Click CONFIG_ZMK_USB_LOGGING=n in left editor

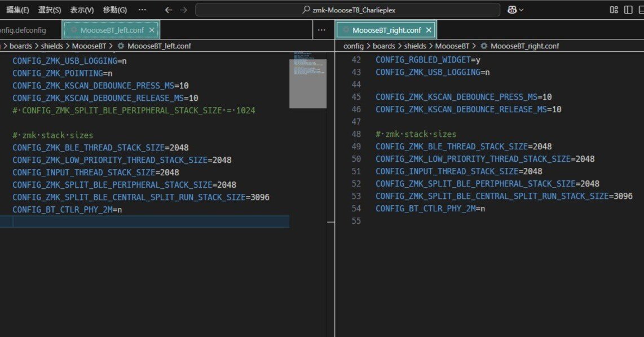coord(69,61)
